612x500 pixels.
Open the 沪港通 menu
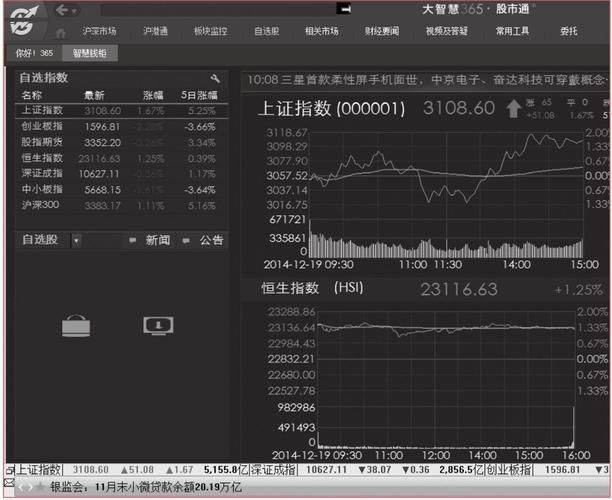[x=155, y=31]
